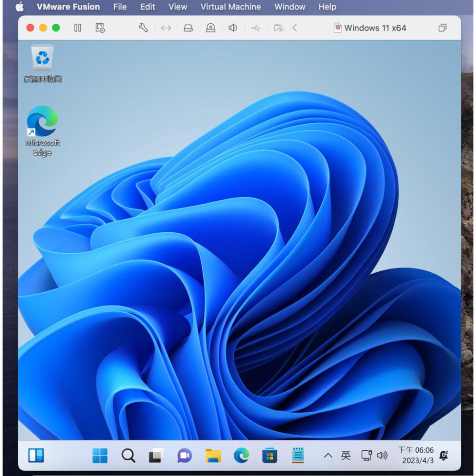Expand hidden tray icons with the chevron
This screenshot has width=476, height=476.
tap(327, 455)
